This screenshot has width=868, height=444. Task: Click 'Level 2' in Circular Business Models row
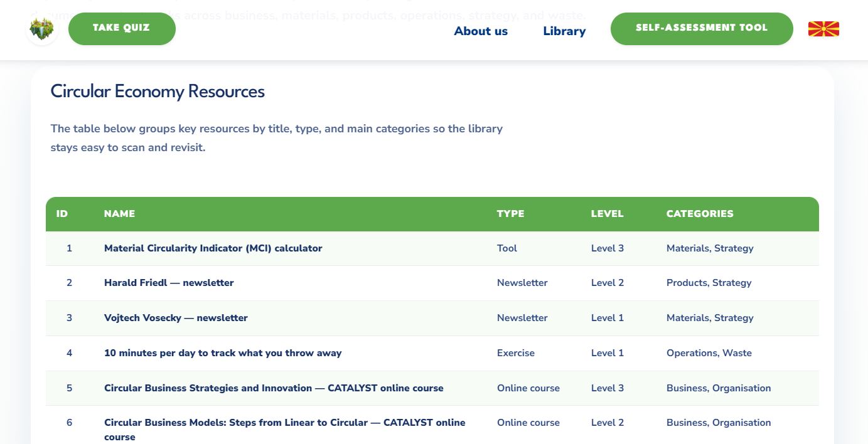pos(608,423)
